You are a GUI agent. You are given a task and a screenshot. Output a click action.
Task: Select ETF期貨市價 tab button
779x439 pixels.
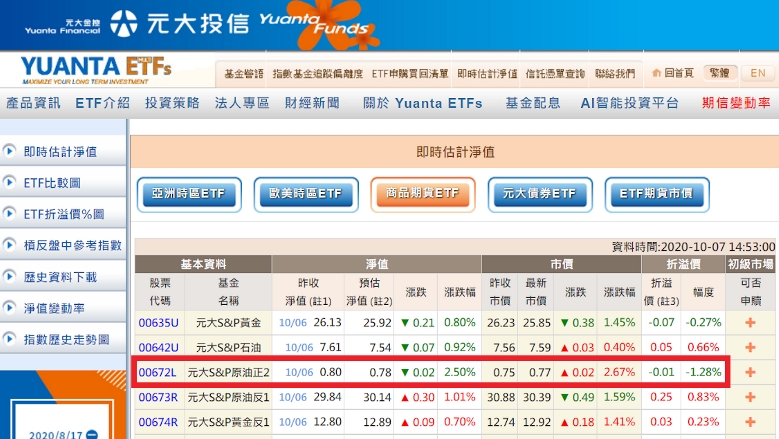click(x=657, y=194)
